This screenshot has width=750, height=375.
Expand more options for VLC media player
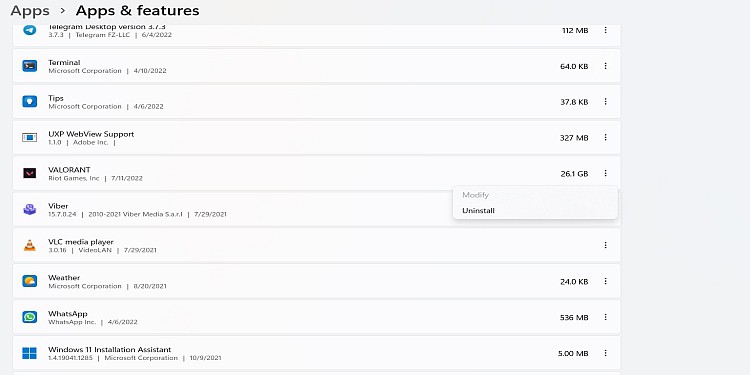[x=606, y=245]
